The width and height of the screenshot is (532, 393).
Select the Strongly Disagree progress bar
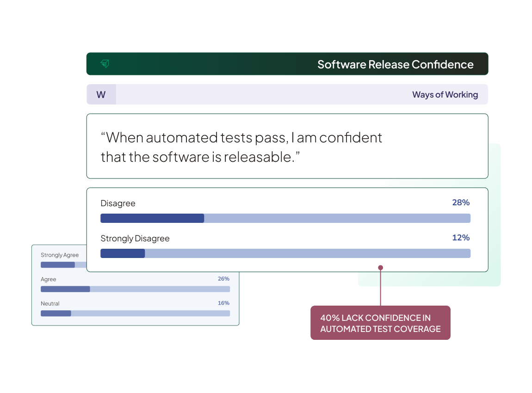pos(285,253)
